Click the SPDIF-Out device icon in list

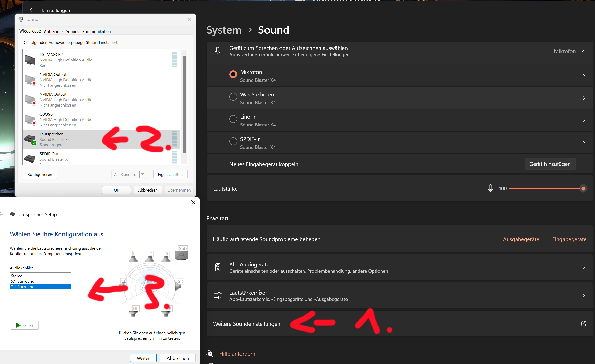[x=30, y=158]
